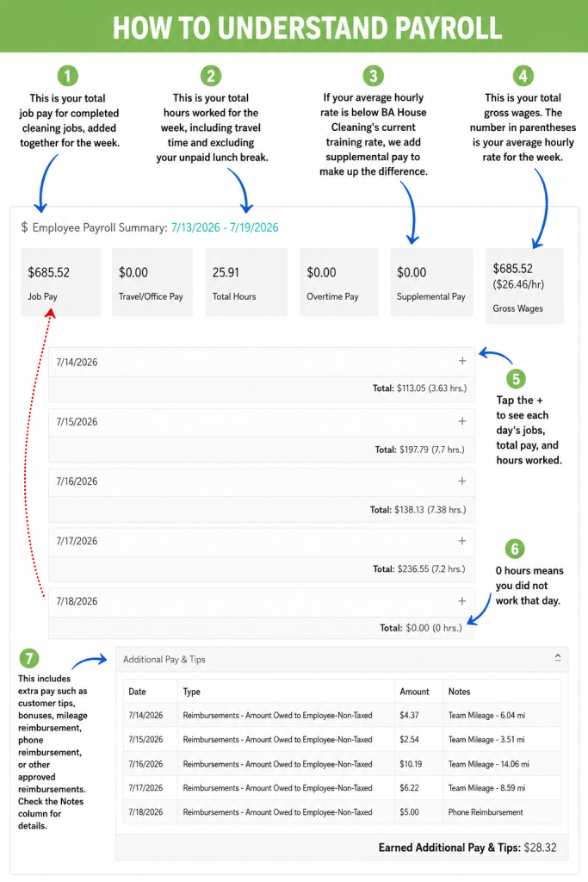Open the 7/13/2026 - 7/19/2026 date range link
Screen dimensions: 588x882
tap(225, 227)
